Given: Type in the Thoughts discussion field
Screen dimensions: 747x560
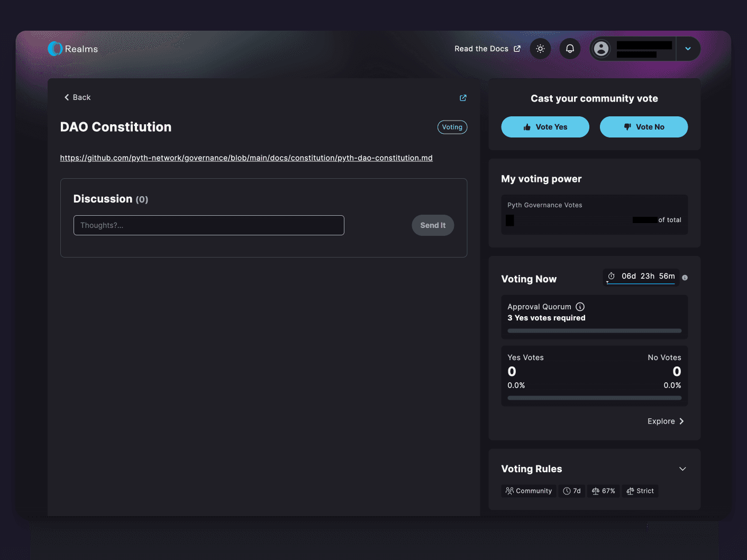Looking at the screenshot, I should pos(208,225).
